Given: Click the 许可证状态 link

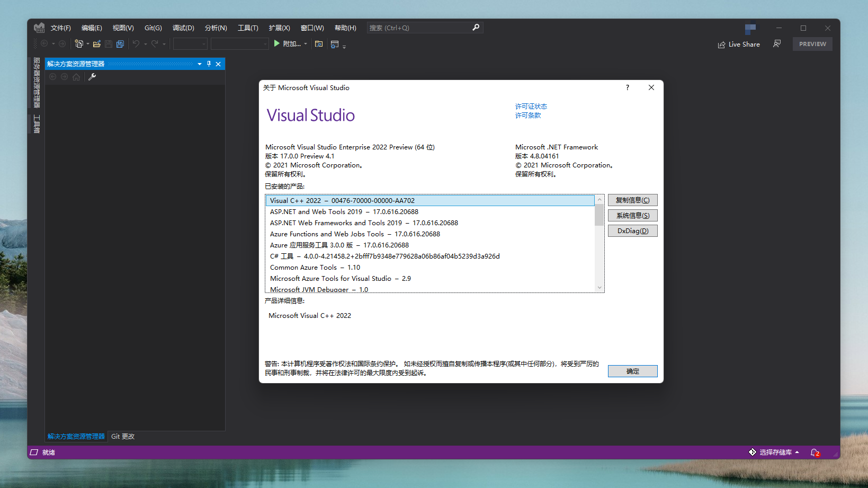Looking at the screenshot, I should pos(531,107).
